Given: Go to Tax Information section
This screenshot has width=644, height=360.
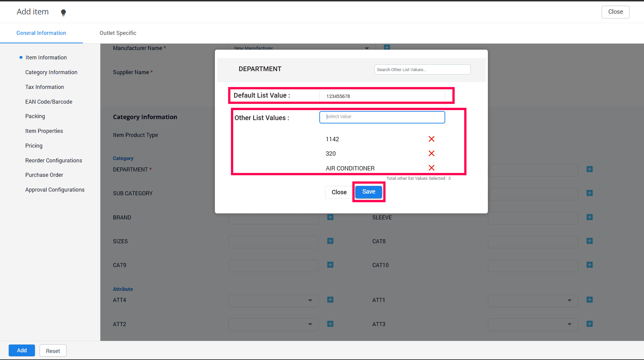Looking at the screenshot, I should coord(45,87).
